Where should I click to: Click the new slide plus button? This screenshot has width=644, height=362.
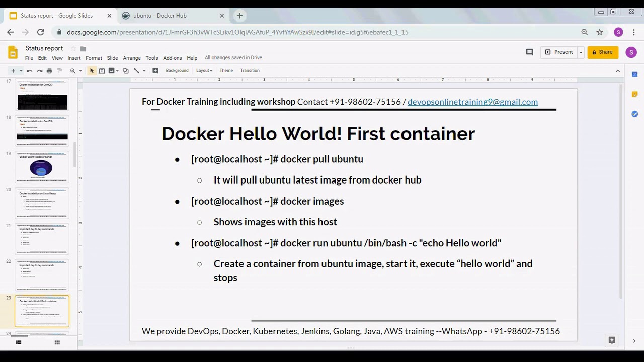13,71
